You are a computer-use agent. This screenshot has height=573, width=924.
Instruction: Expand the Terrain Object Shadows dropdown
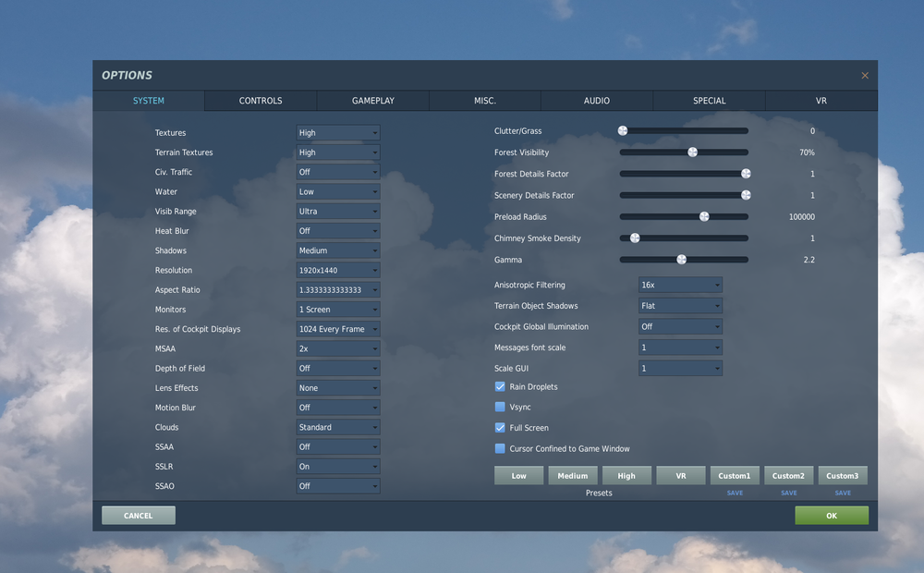tap(680, 306)
